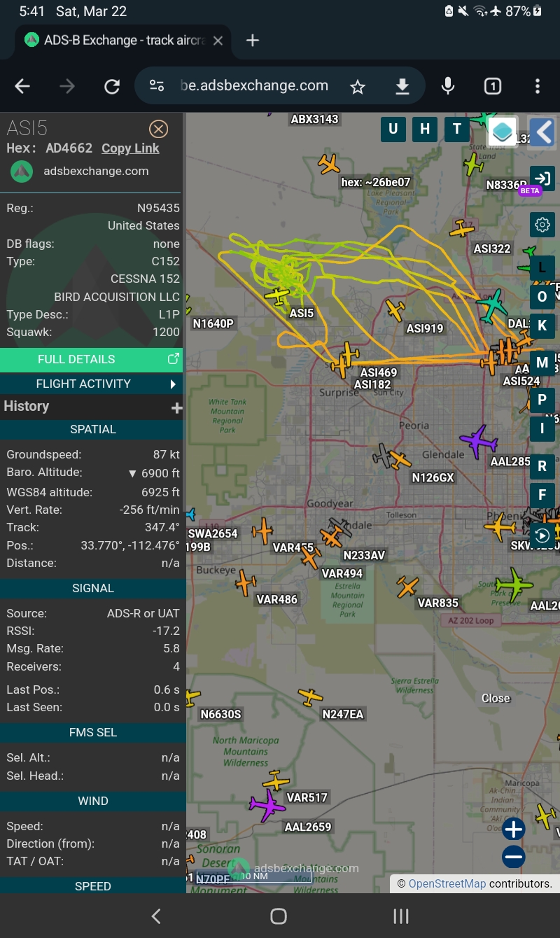Screen dimensions: 560x938
Task: Toggle the K map option button
Action: [542, 326]
